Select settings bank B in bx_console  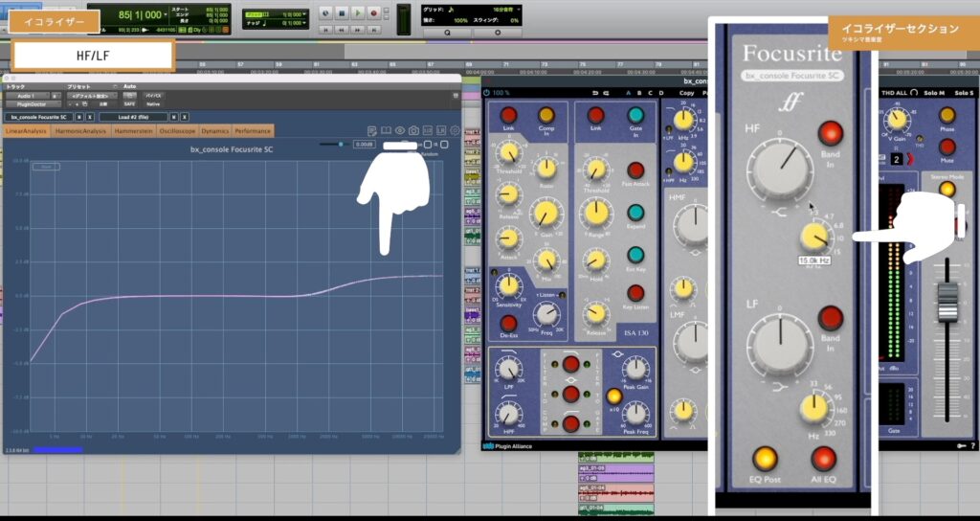coord(639,93)
